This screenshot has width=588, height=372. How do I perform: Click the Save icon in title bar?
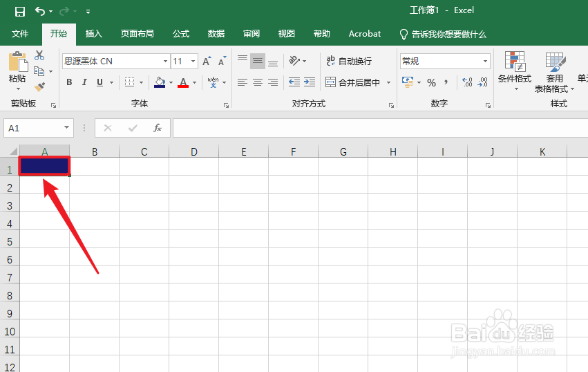pos(20,11)
